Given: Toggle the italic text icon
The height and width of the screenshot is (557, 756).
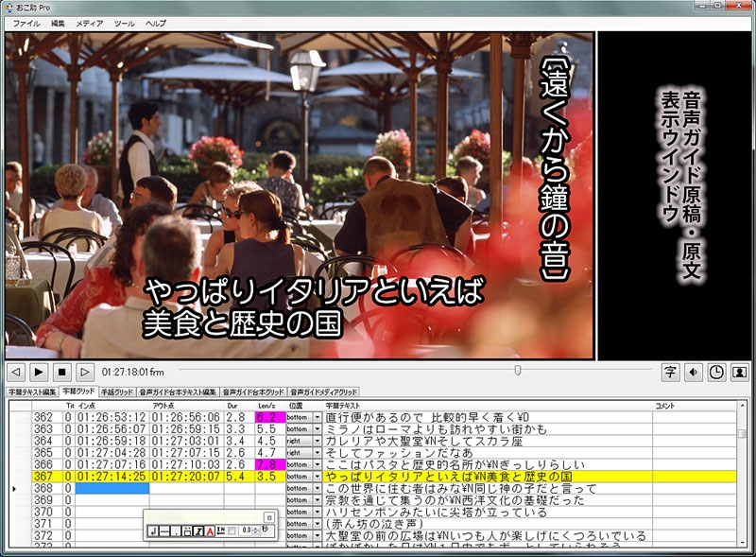Looking at the screenshot, I should [x=199, y=531].
